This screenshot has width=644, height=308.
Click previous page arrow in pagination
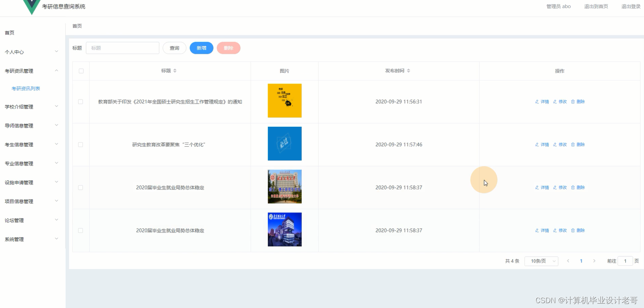[x=568, y=261]
